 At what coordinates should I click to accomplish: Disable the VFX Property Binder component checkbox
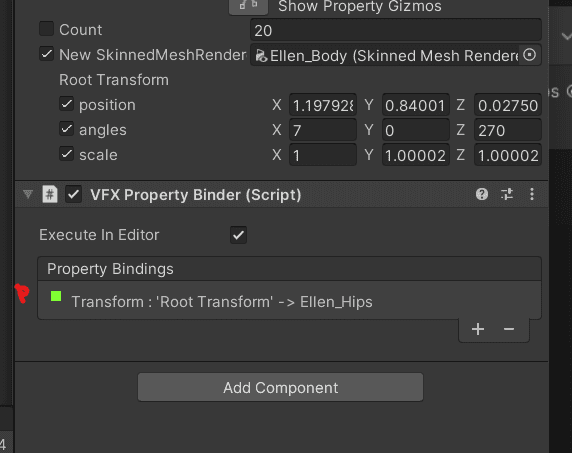(73, 194)
